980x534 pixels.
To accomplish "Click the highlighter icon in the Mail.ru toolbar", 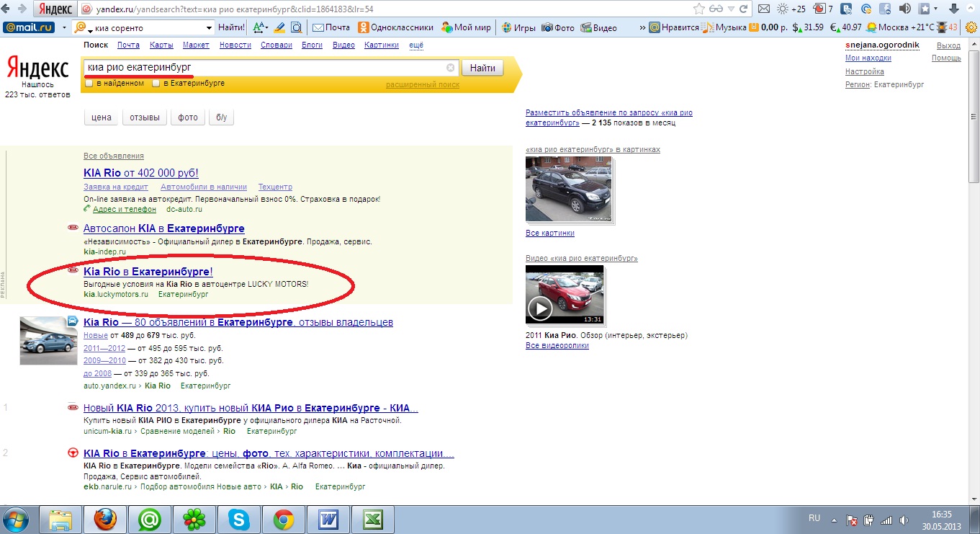I will tap(279, 27).
